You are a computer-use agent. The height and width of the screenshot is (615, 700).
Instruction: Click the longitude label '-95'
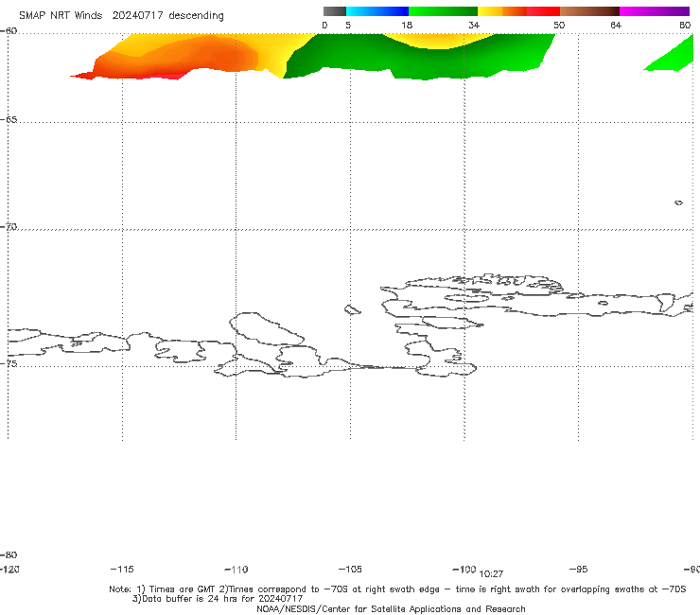[x=579, y=570]
